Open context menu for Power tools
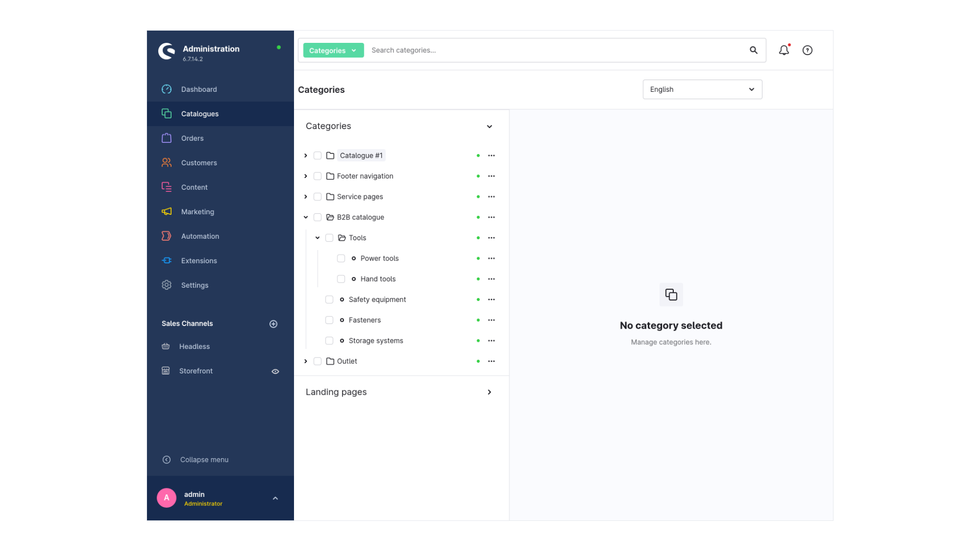The height and width of the screenshot is (551, 980). 491,258
